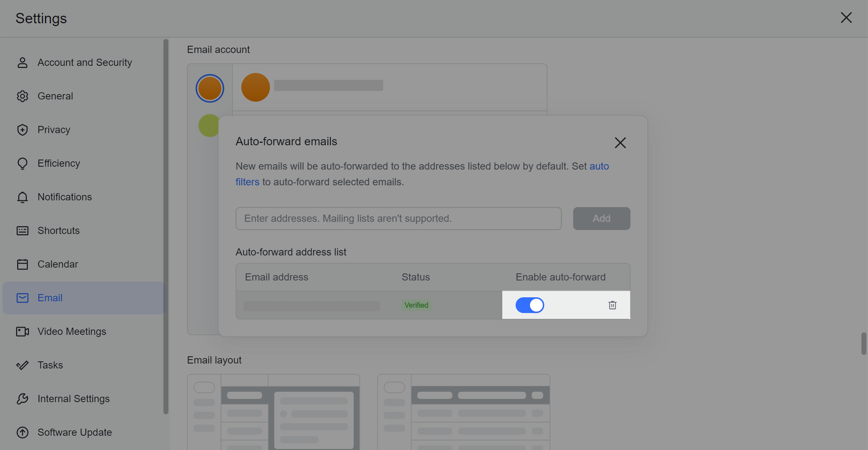This screenshot has height=450, width=868.
Task: Disable auto-forward for the verified address
Action: click(x=530, y=305)
